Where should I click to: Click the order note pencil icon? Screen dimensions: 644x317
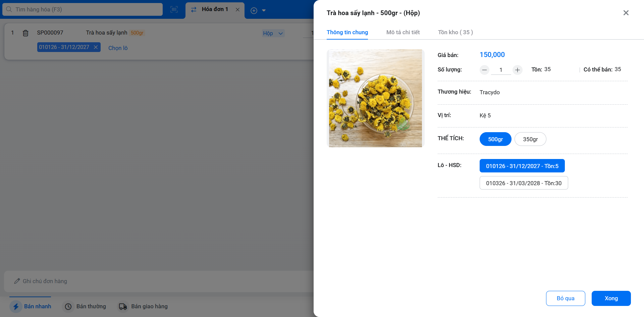(x=17, y=281)
